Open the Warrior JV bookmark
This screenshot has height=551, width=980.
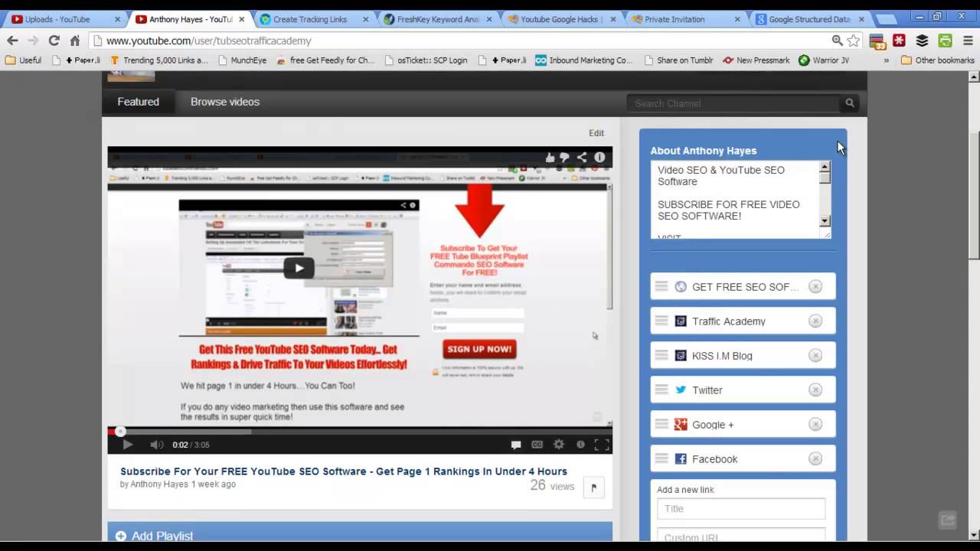824,60
